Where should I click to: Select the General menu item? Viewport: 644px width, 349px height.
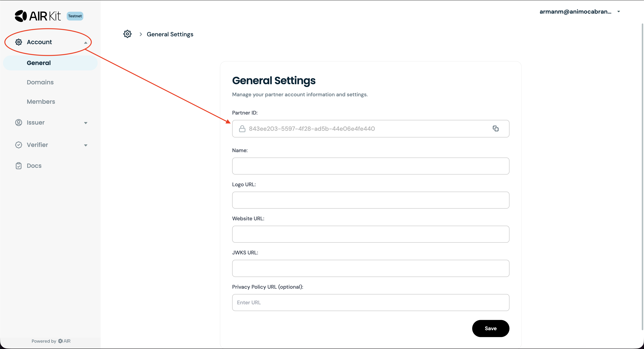point(50,63)
